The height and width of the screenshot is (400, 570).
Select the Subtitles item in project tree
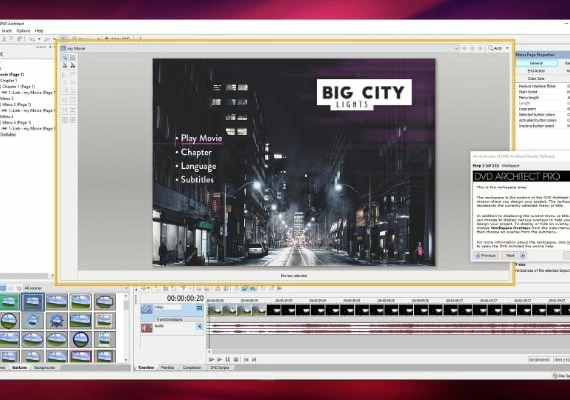click(x=8, y=135)
